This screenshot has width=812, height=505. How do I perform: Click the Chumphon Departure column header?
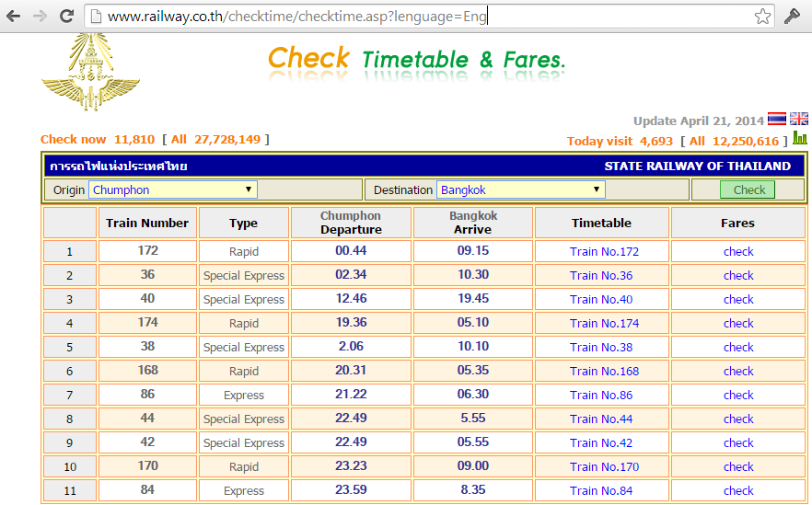click(x=351, y=223)
